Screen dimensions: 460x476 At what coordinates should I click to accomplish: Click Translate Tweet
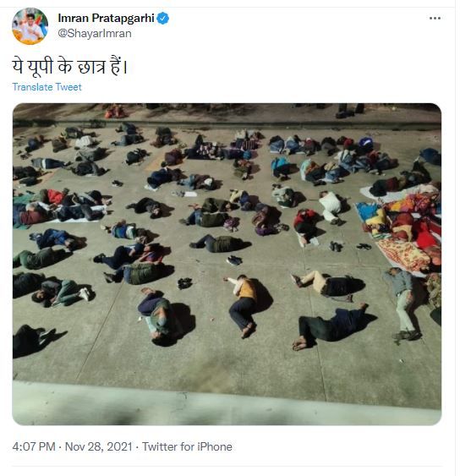point(47,87)
